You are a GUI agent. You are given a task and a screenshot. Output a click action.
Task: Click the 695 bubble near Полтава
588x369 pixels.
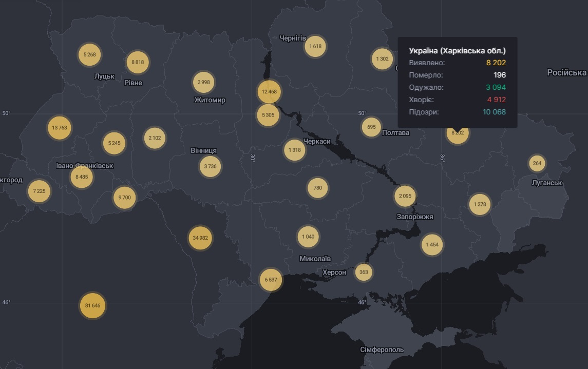(371, 127)
